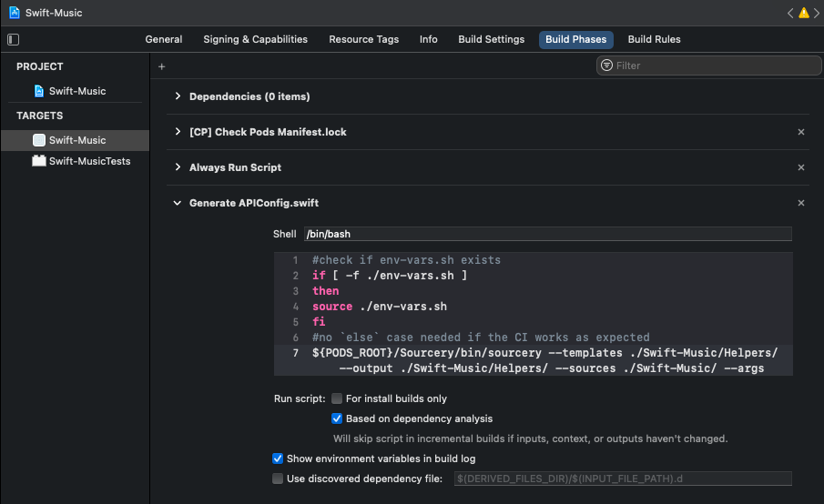Click the Filter search field
Screen dimensions: 824x504
point(709,66)
